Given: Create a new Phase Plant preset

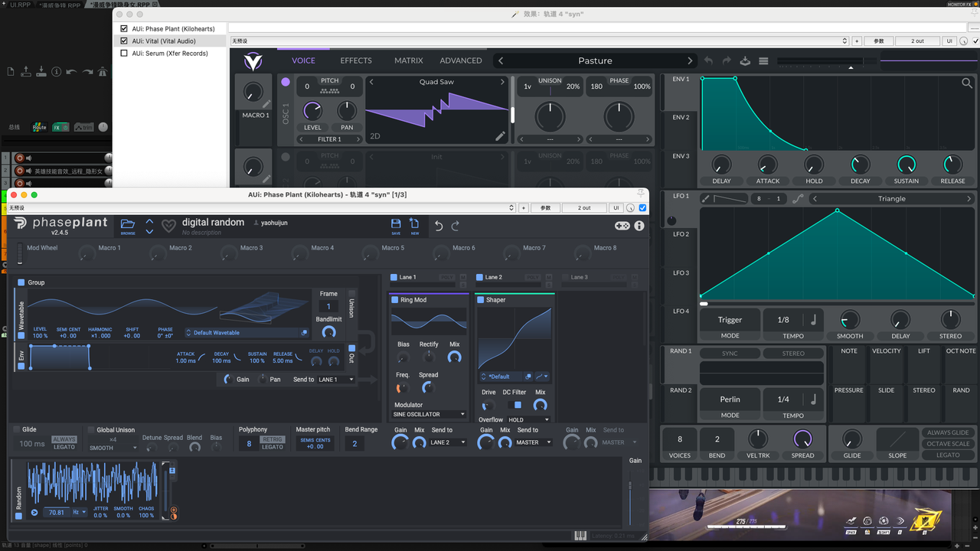Looking at the screenshot, I should coord(414,226).
